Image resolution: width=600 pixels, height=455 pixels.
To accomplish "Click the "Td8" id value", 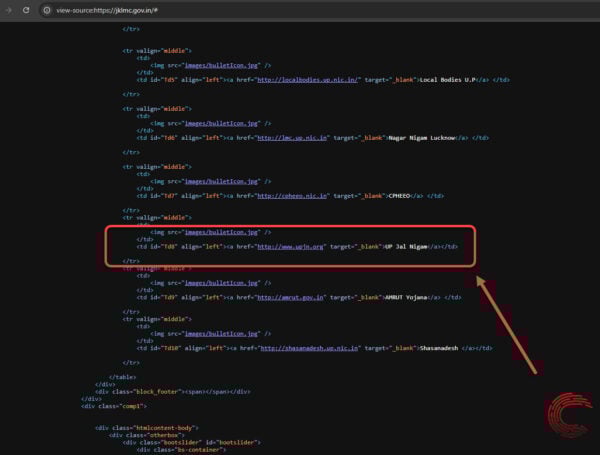I will (169, 247).
